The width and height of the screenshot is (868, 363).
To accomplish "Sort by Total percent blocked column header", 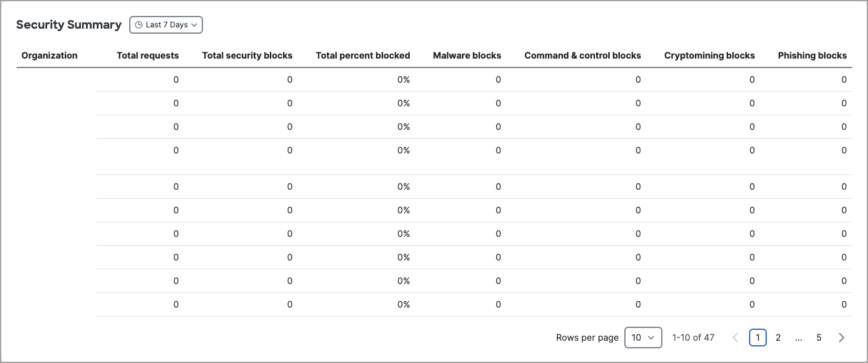I will [363, 55].
